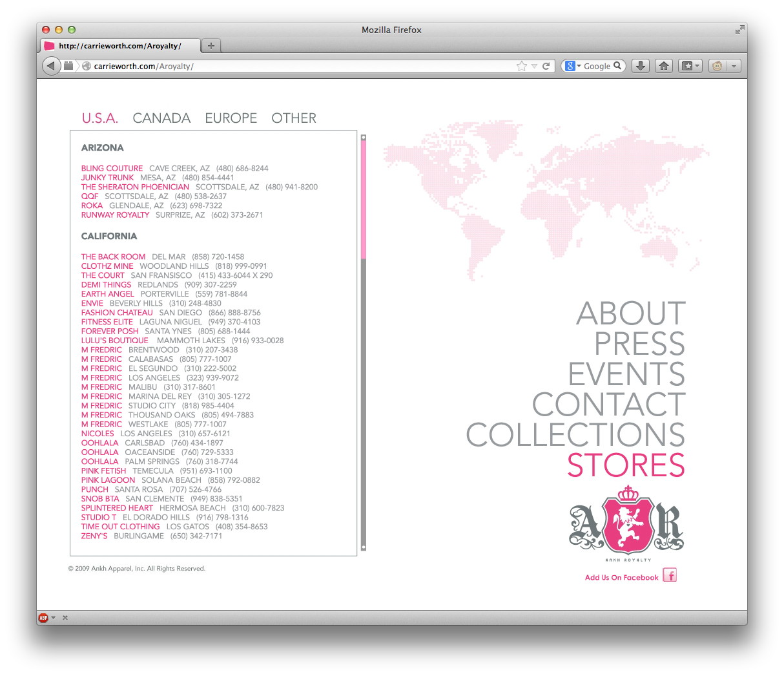Click the NICOLES store name

click(x=98, y=434)
